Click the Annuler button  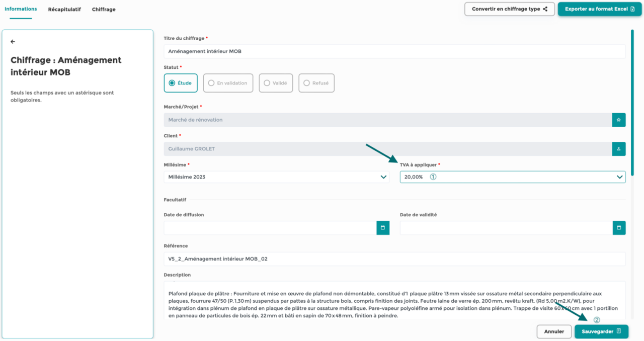click(554, 331)
